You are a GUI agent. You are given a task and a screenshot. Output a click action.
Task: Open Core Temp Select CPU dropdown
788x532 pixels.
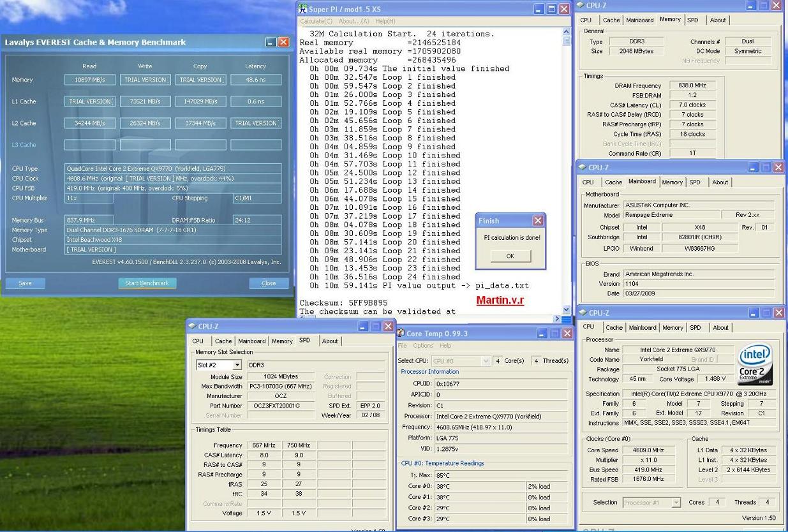tap(486, 361)
